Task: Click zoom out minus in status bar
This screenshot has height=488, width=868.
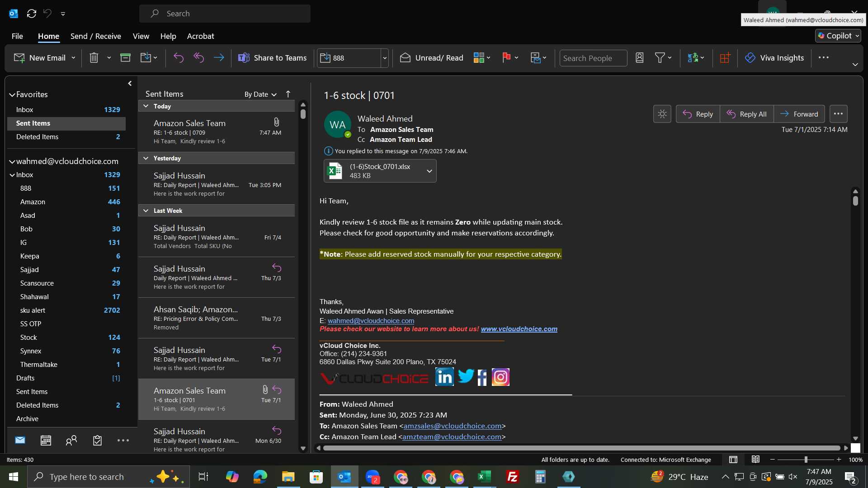Action: [x=773, y=460]
